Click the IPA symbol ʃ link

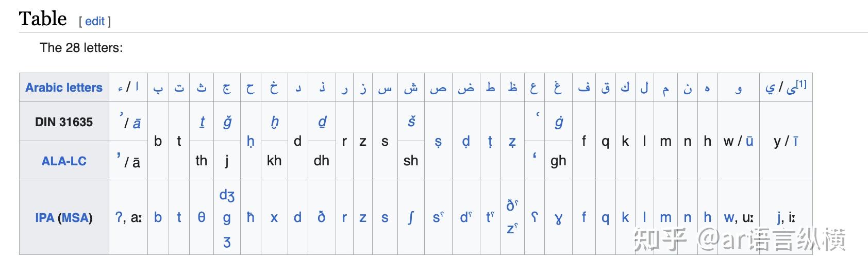click(x=411, y=218)
